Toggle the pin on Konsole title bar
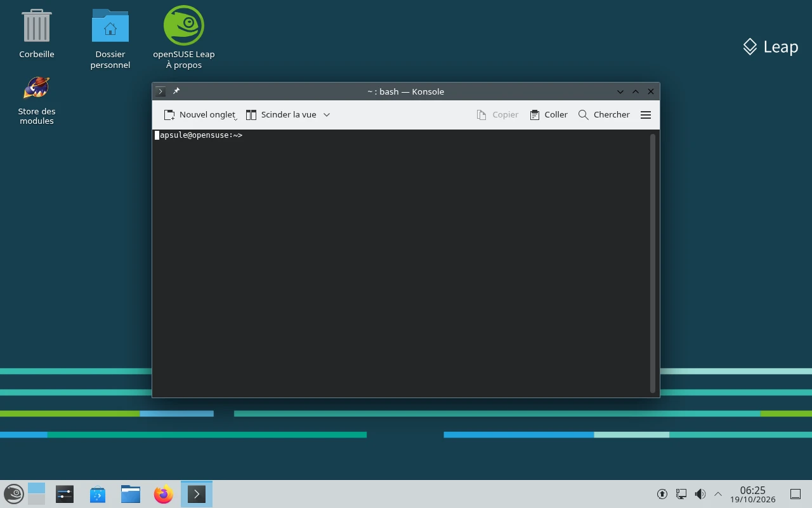The height and width of the screenshot is (508, 812). pyautogui.click(x=176, y=91)
